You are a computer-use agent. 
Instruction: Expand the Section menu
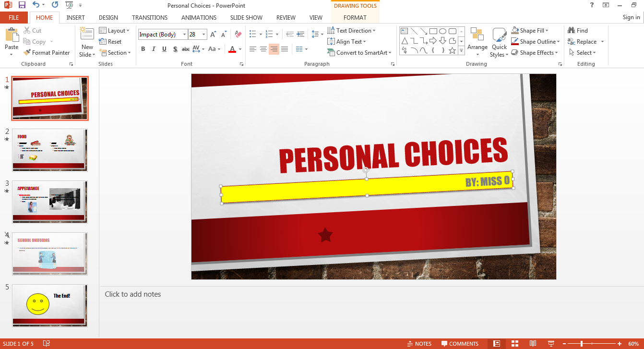pyautogui.click(x=115, y=53)
